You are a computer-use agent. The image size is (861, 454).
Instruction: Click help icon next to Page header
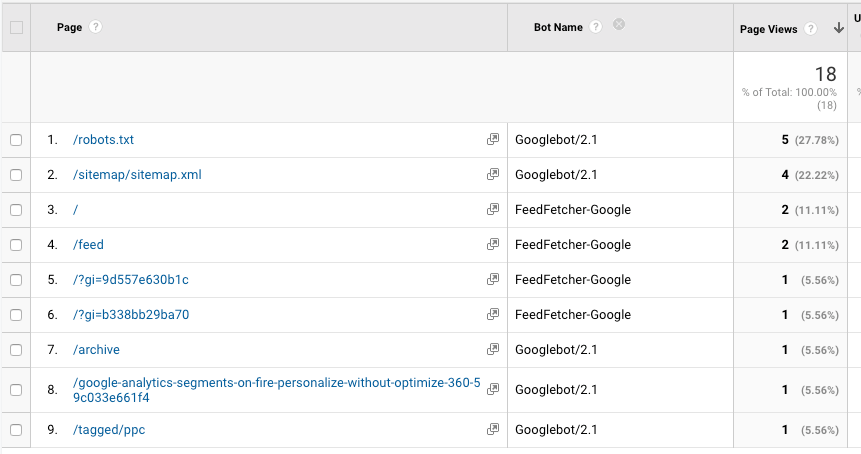point(96,28)
